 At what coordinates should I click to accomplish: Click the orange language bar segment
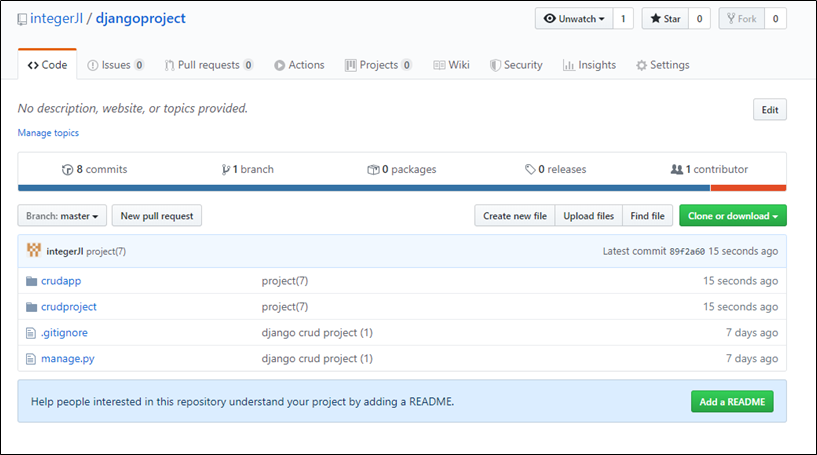point(748,188)
